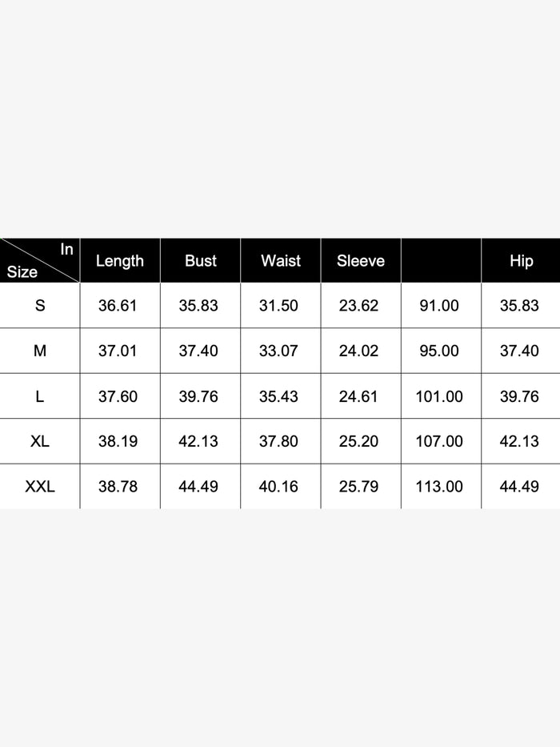Click the Sleeve column header
This screenshot has height=747, width=560.
[361, 261]
